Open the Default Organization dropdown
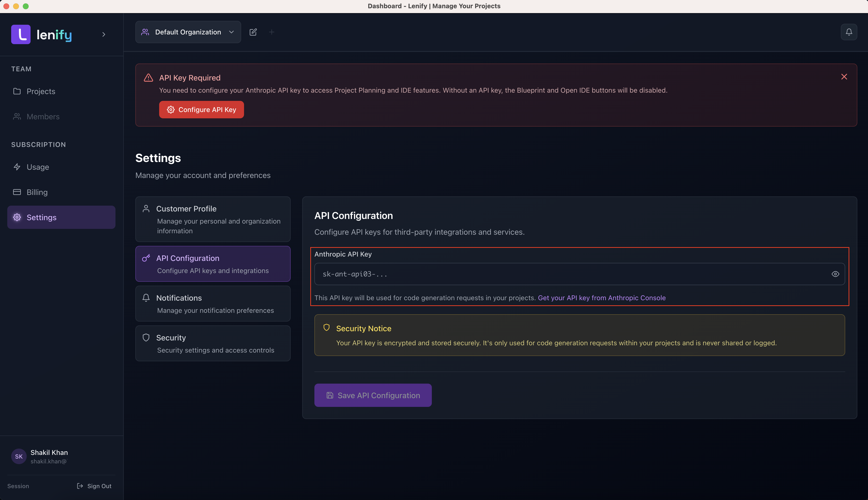Screen dimensions: 868x500 [188, 32]
